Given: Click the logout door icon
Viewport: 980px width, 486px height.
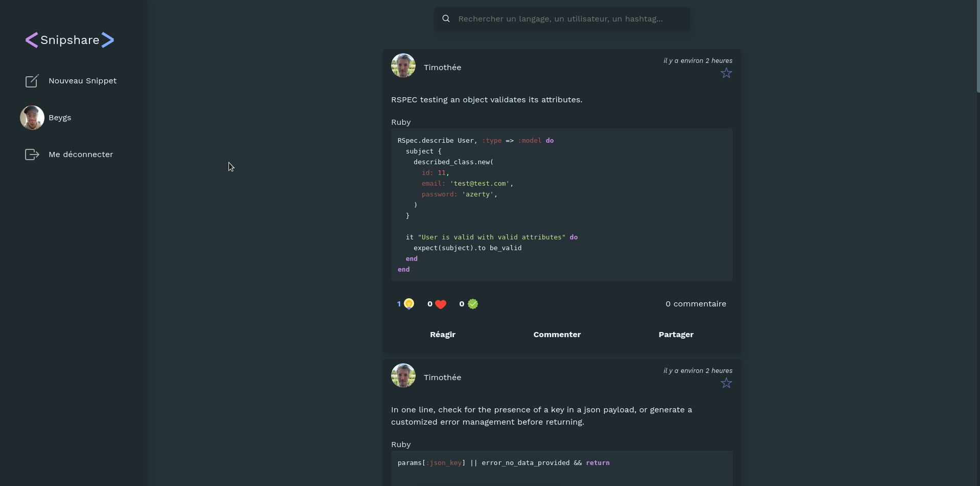Looking at the screenshot, I should coord(32,154).
